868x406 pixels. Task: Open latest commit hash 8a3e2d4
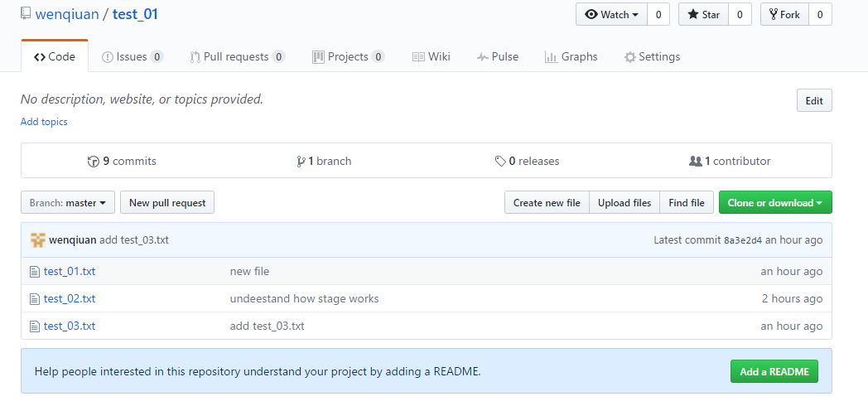(742, 240)
